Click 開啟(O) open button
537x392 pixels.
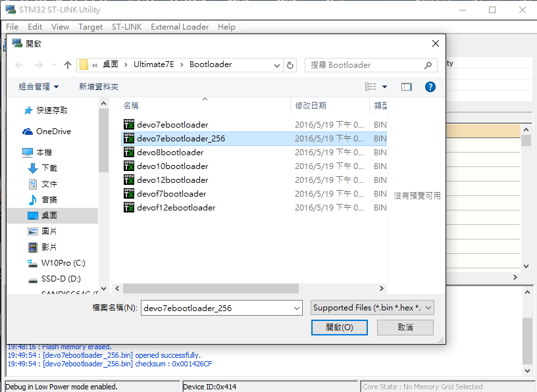coord(340,328)
